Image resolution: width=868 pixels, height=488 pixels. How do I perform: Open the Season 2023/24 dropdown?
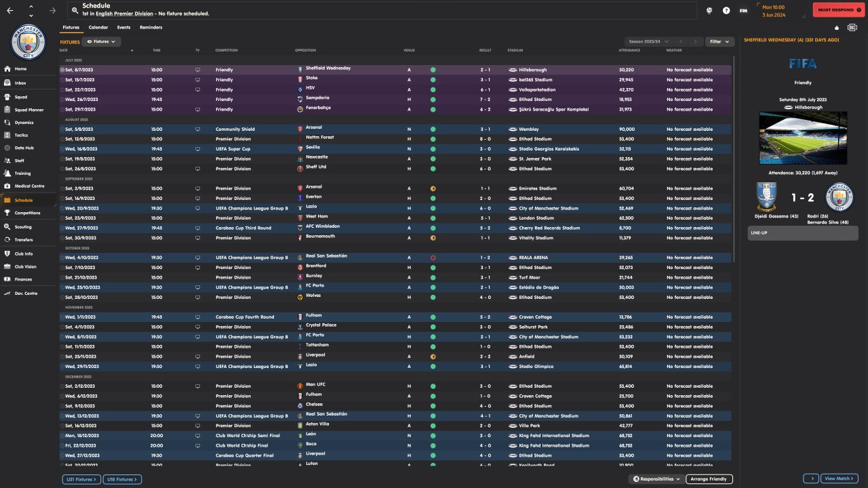coord(650,41)
